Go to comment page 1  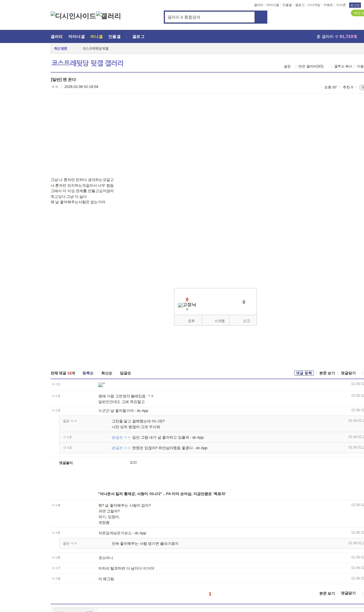210,593
